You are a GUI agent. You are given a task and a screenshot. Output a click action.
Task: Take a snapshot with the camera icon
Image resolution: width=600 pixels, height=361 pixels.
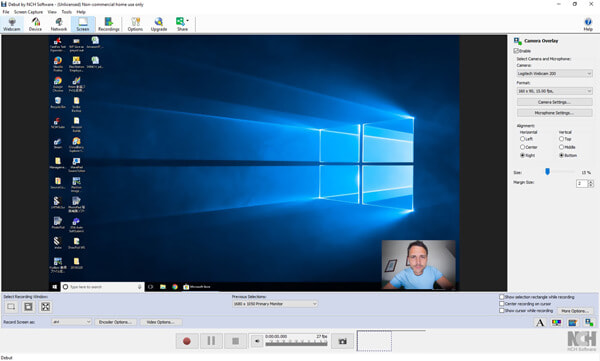coord(342,341)
